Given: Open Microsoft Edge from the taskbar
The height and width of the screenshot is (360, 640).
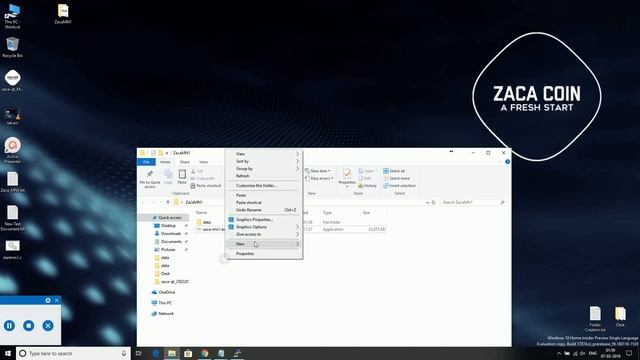Looking at the screenshot, I should (156, 353).
